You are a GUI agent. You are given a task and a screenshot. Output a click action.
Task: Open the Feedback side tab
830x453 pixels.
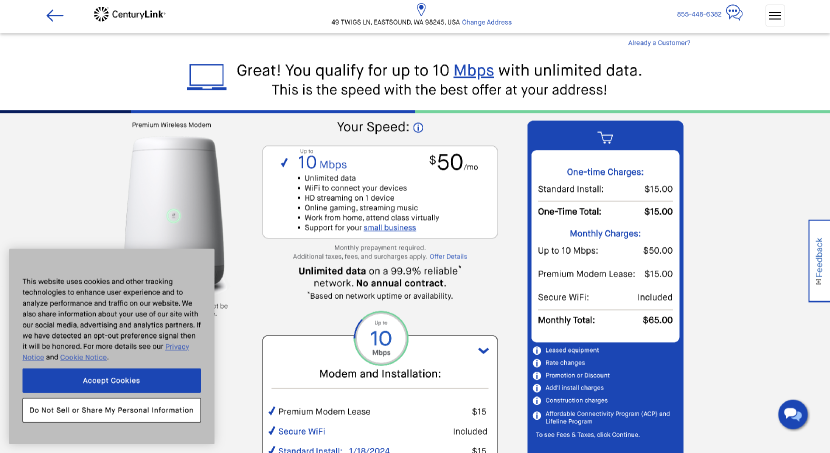[819, 261]
